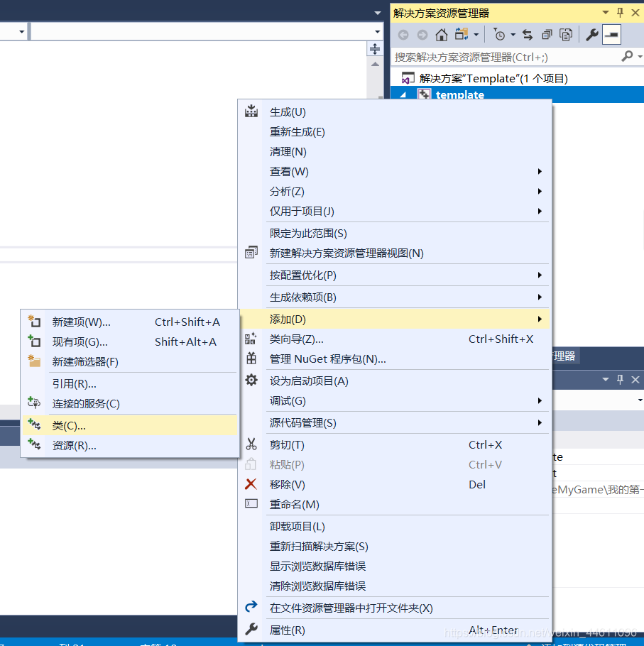This screenshot has width=644, height=646.
Task: Open the document tab overflow dropdown arrow
Action: (x=378, y=13)
